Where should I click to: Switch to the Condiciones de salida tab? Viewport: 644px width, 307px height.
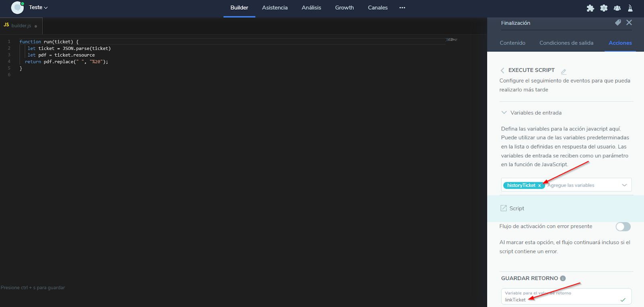click(566, 43)
